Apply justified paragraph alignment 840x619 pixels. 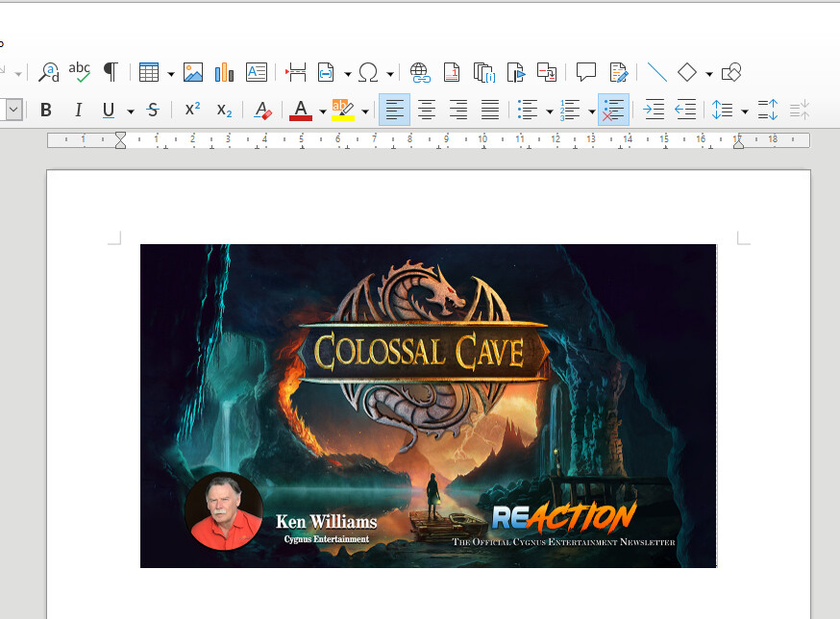[490, 109]
